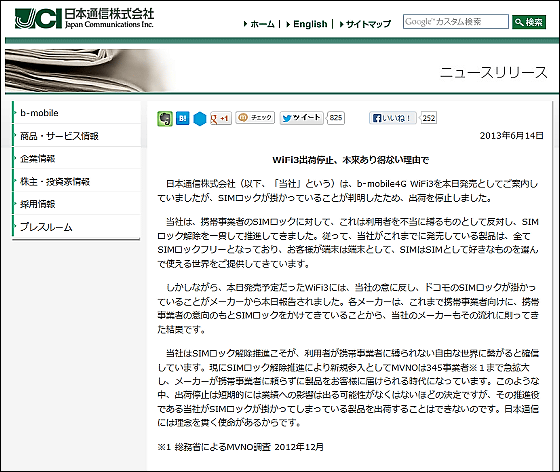This screenshot has width=560, height=472.
Task: Bookmark with Hatena B! icon
Action: click(182, 118)
